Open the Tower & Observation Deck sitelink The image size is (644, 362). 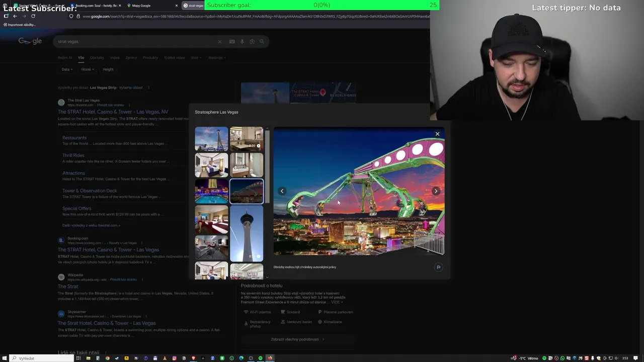[x=90, y=191]
